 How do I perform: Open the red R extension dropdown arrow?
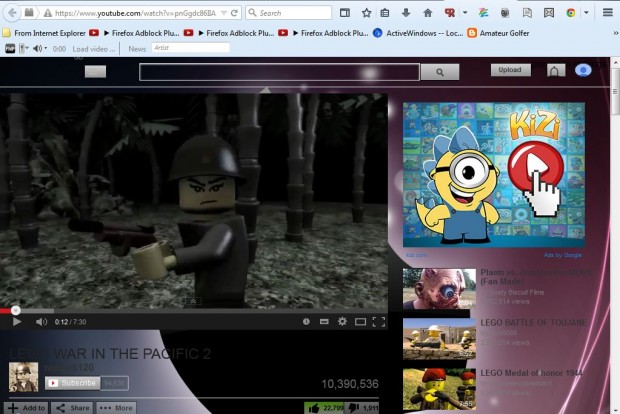[x=465, y=13]
